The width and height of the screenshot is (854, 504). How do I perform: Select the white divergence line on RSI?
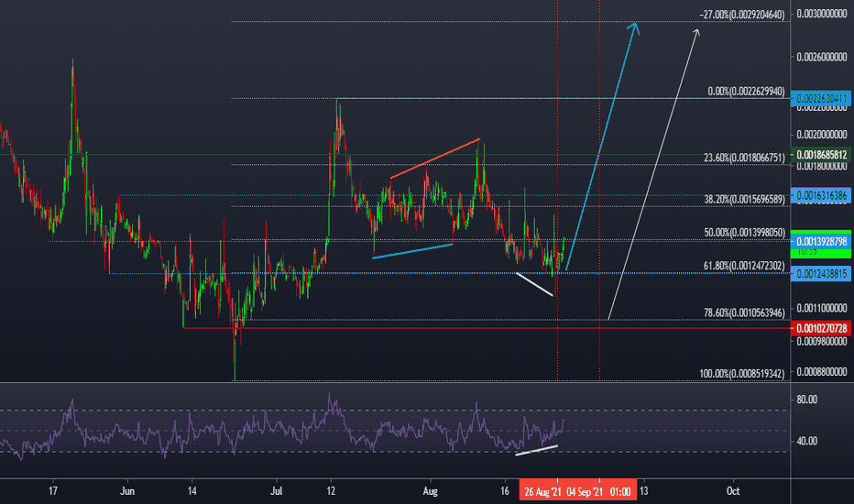[x=536, y=450]
